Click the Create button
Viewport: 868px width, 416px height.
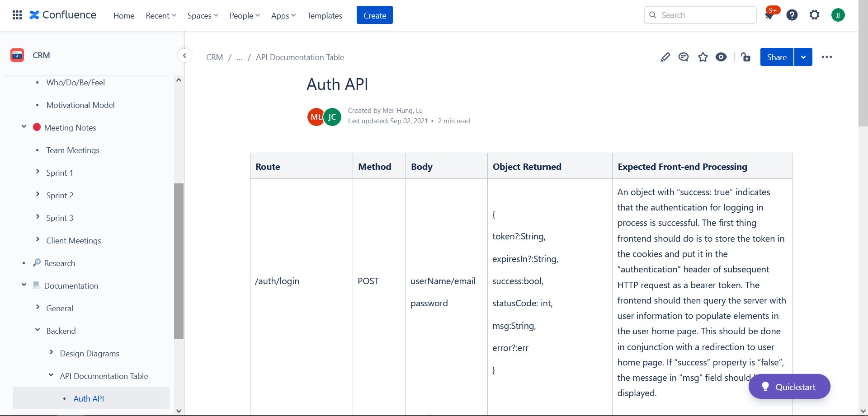pos(375,15)
